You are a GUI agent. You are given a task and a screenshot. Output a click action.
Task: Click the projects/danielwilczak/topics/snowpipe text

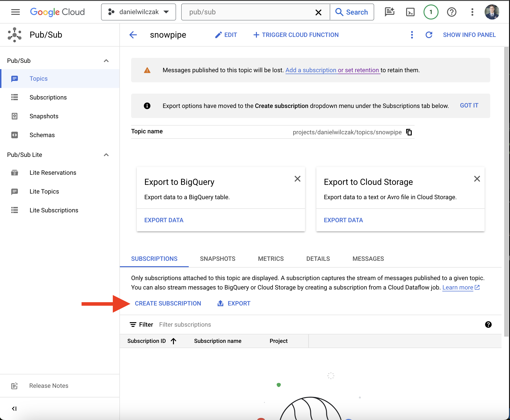(347, 132)
